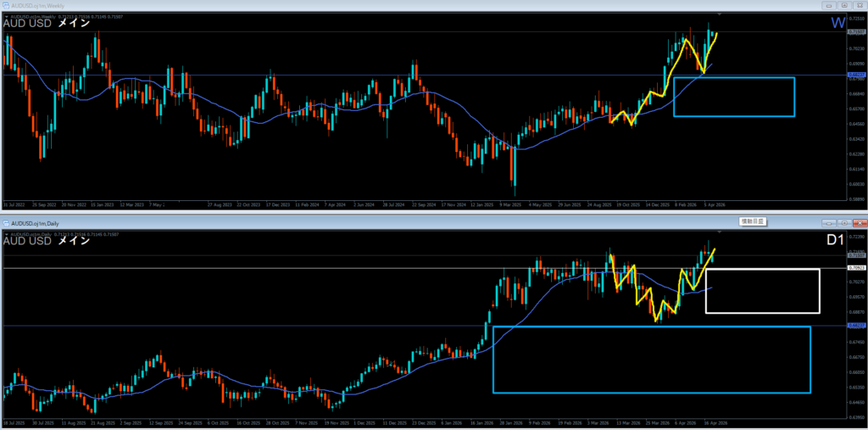Close the Daily chart window

[859, 223]
